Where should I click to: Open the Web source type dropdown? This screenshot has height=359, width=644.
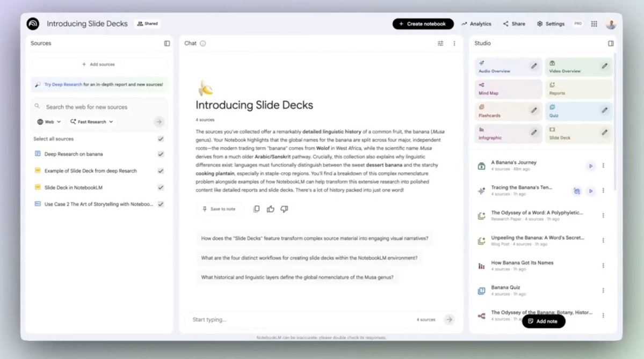point(48,121)
